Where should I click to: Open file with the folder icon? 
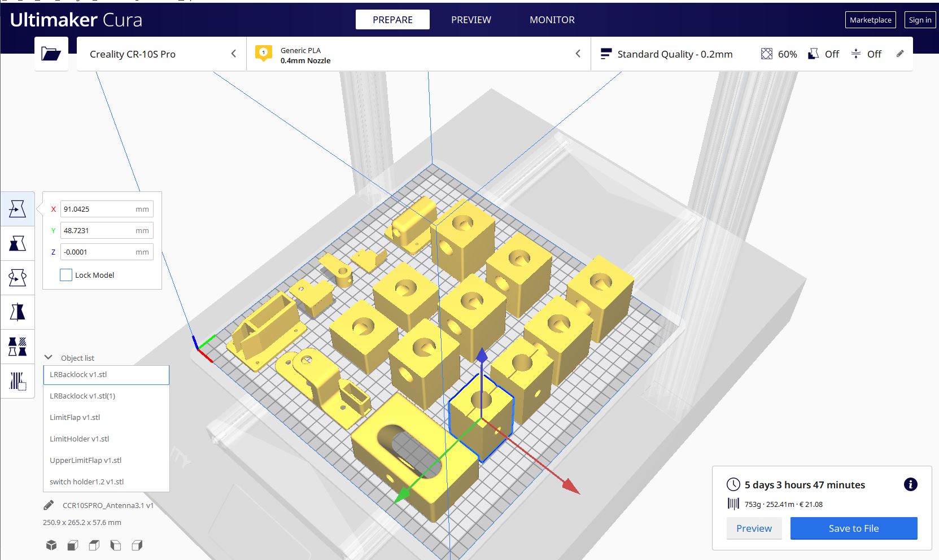click(51, 54)
